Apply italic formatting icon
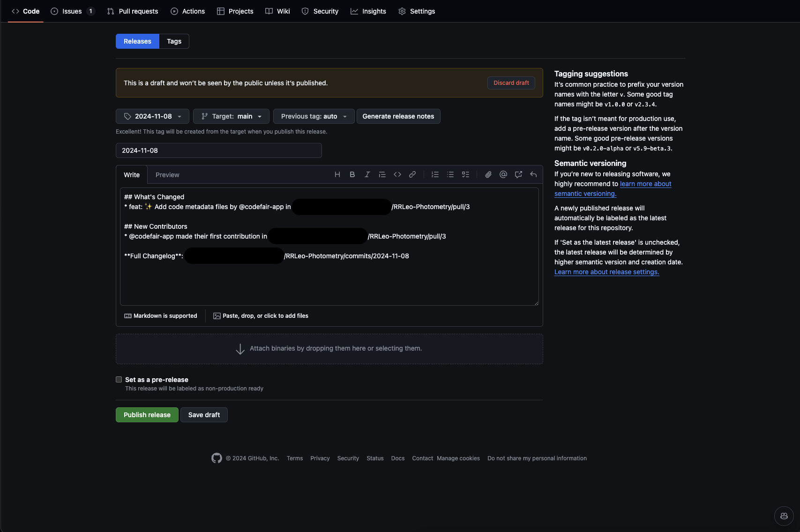 [367, 174]
